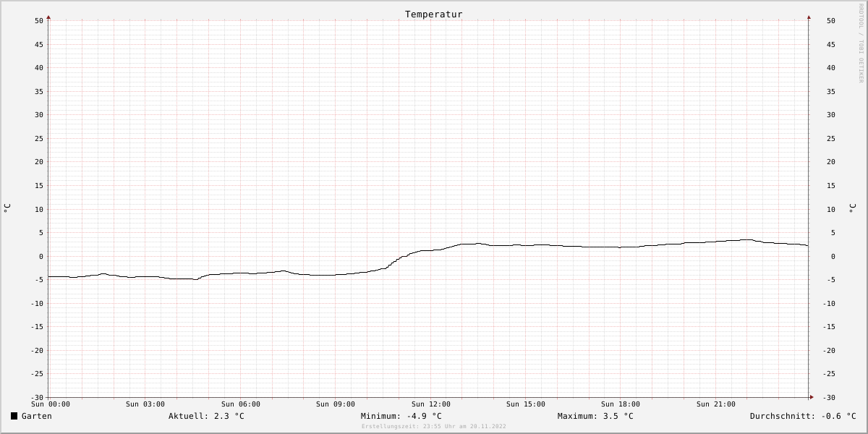Click the 30 tick on left axis
This screenshot has height=434, width=868.
tap(39, 115)
